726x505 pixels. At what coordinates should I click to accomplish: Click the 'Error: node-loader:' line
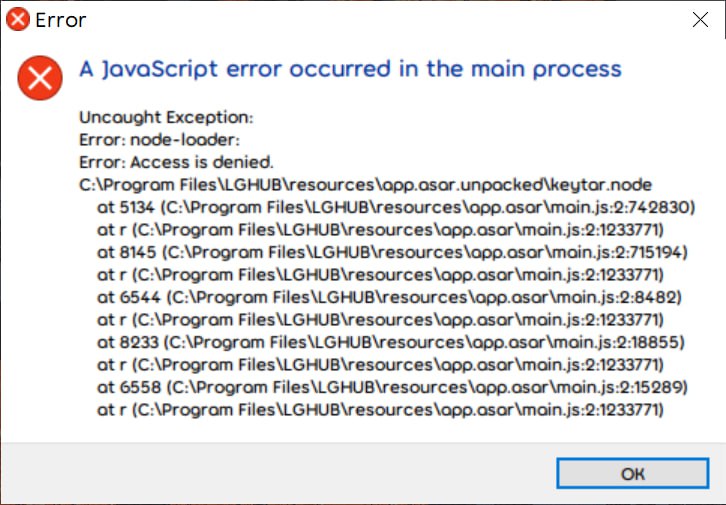click(x=160, y=140)
